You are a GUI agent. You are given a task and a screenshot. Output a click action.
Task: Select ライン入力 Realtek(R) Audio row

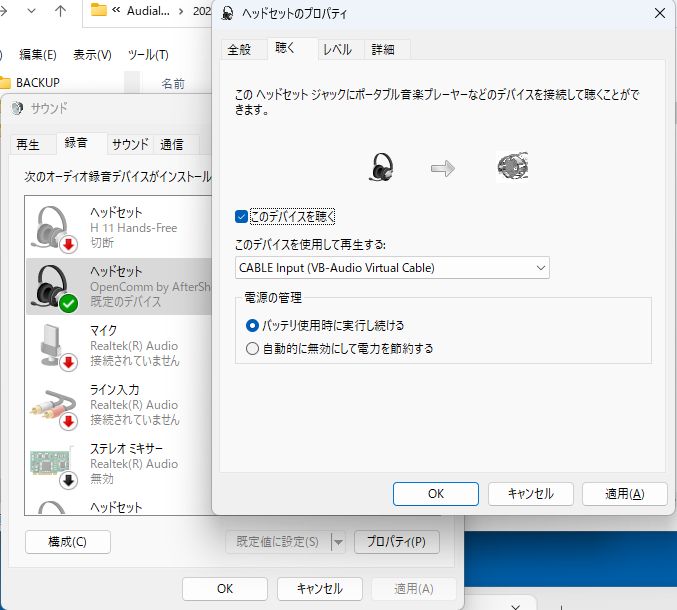(119, 406)
